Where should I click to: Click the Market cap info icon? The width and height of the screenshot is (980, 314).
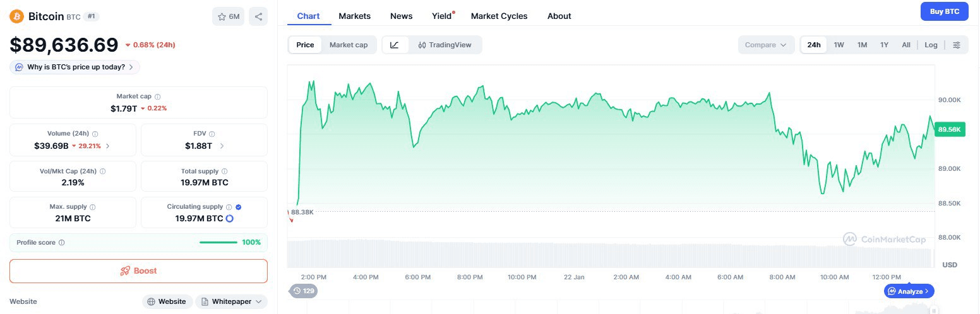(158, 96)
